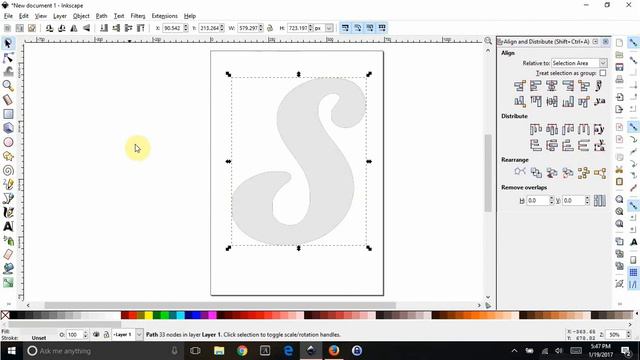Pick the yellow palette swatch
This screenshot has height=360, width=640.
[x=149, y=315]
